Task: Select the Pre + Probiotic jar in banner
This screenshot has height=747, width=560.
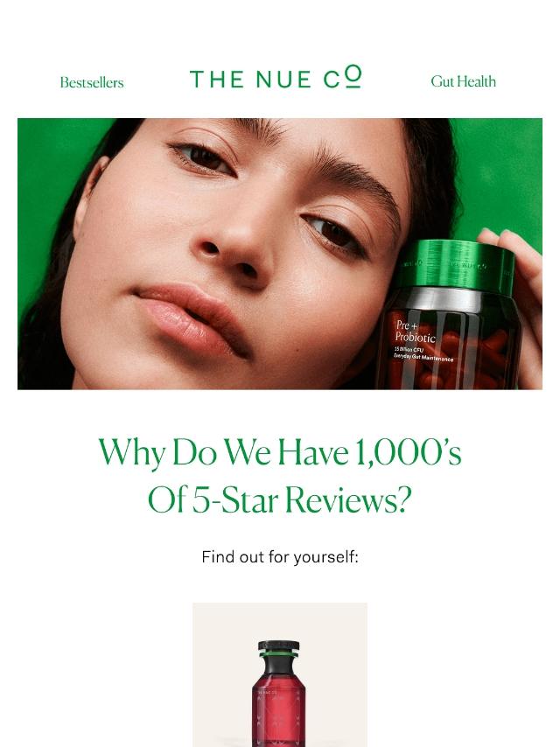Action: pyautogui.click(x=451, y=314)
